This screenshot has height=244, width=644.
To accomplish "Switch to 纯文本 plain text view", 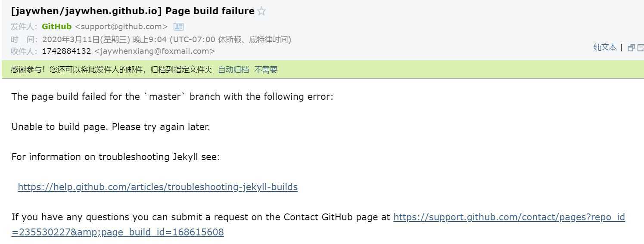I will 605,47.
